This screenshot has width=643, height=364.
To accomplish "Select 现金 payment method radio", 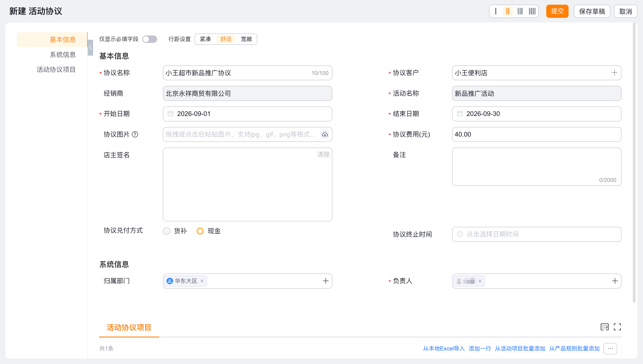I will pyautogui.click(x=200, y=231).
